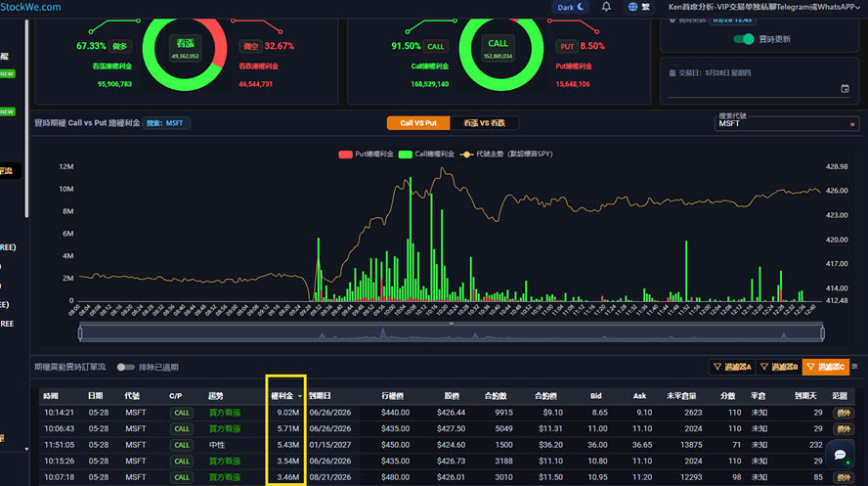The width and height of the screenshot is (868, 486).
Task: Select the Call VS Put tab
Action: [x=418, y=123]
